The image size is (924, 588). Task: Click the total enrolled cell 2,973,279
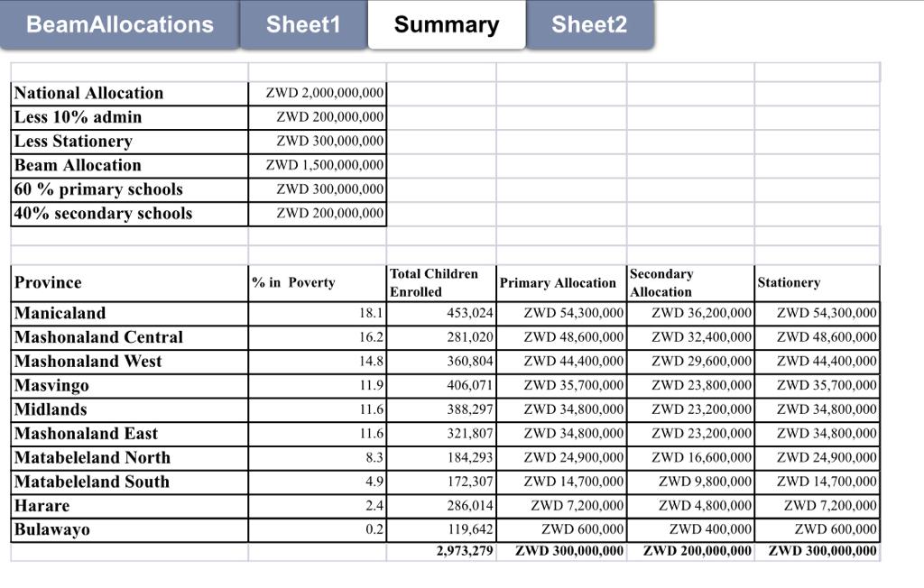[x=441, y=551]
